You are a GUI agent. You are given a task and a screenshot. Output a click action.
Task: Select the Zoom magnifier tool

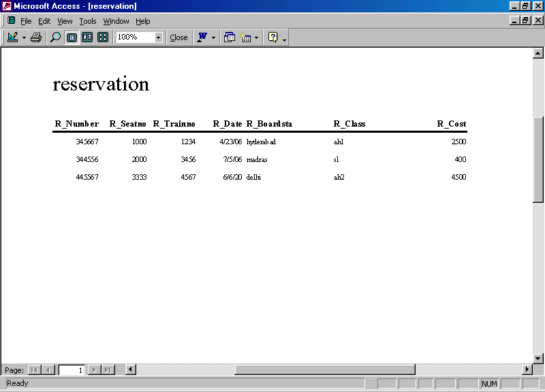pyautogui.click(x=55, y=37)
